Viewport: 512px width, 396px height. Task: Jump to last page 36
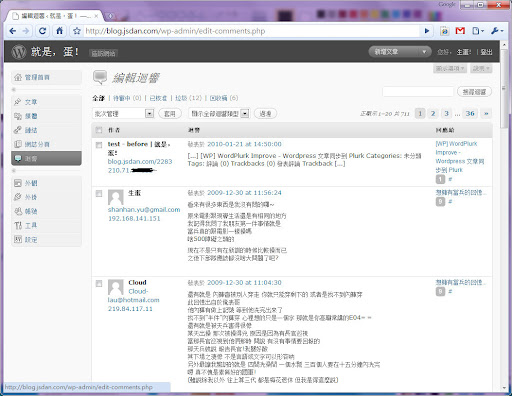point(470,114)
